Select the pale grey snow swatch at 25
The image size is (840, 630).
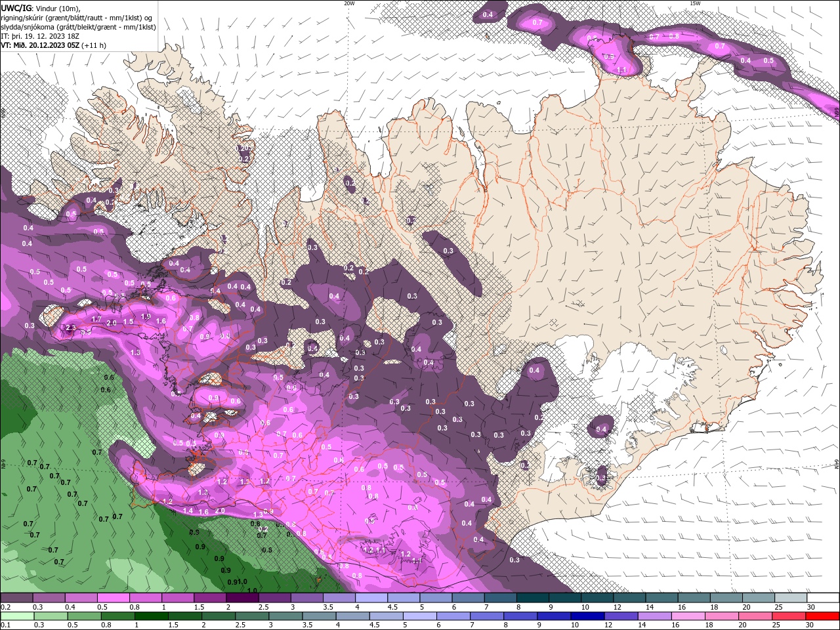click(x=791, y=598)
